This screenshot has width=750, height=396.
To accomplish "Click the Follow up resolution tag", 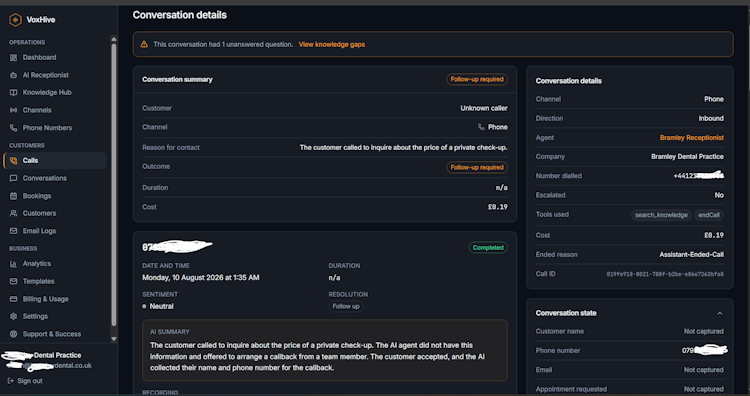I will (x=346, y=306).
